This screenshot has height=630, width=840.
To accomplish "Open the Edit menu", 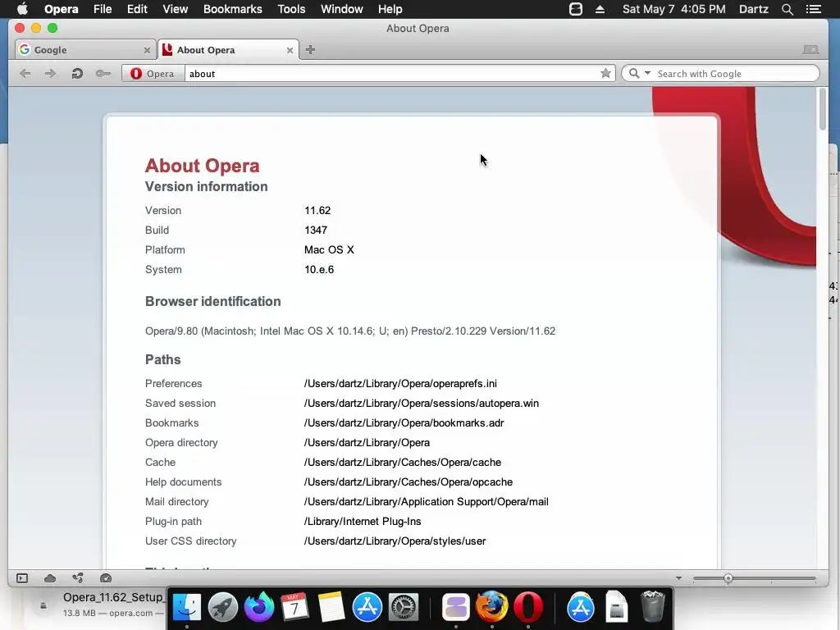I will click(137, 9).
